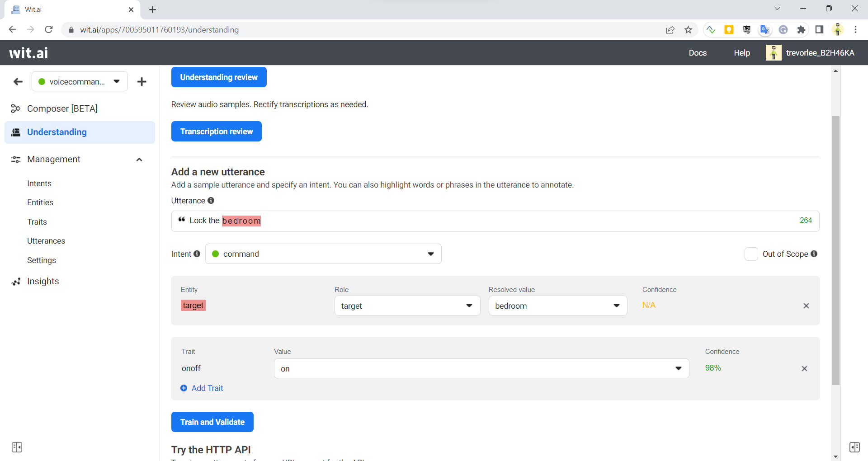The width and height of the screenshot is (868, 461).
Task: Open the tab search chevron
Action: 777,9
